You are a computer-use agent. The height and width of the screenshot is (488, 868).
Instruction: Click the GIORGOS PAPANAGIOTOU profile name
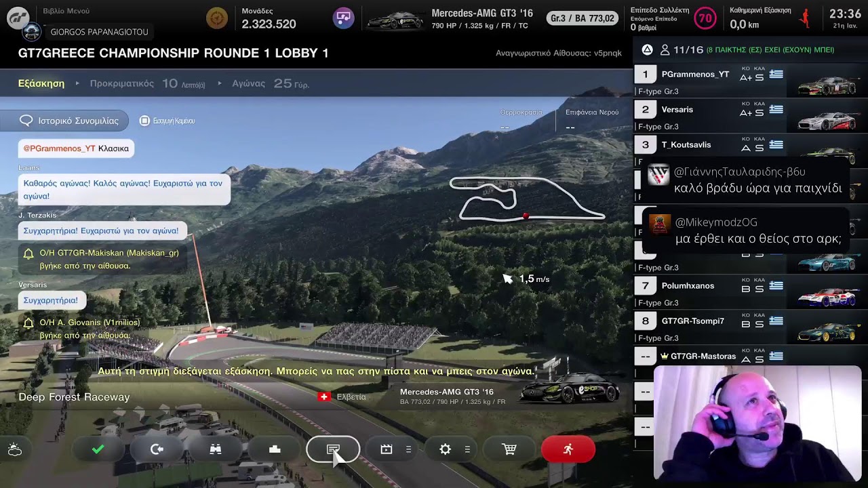(99, 32)
